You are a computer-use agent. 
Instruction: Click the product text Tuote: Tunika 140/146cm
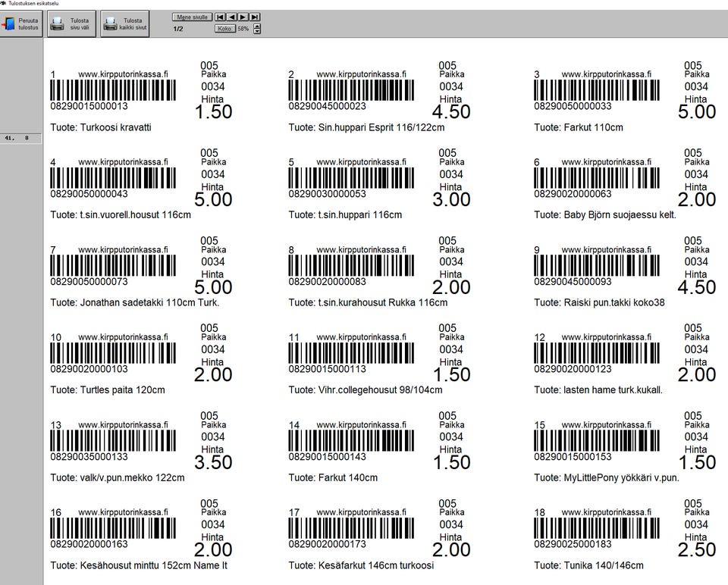click(x=588, y=565)
